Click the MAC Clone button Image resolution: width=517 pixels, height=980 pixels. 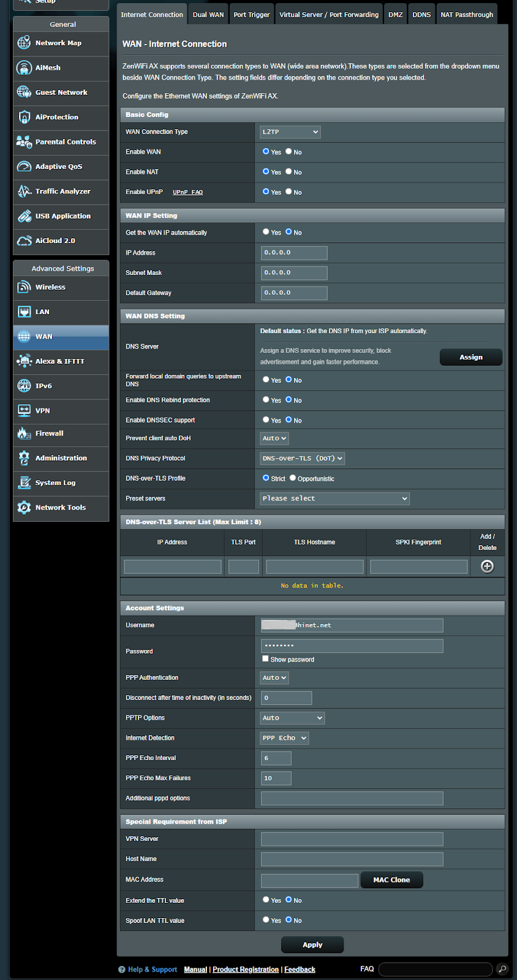click(392, 880)
